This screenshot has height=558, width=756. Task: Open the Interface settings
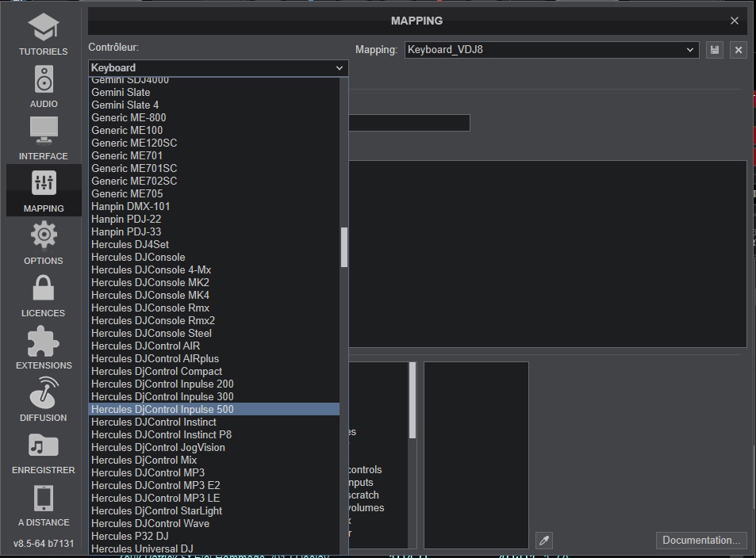[44, 139]
